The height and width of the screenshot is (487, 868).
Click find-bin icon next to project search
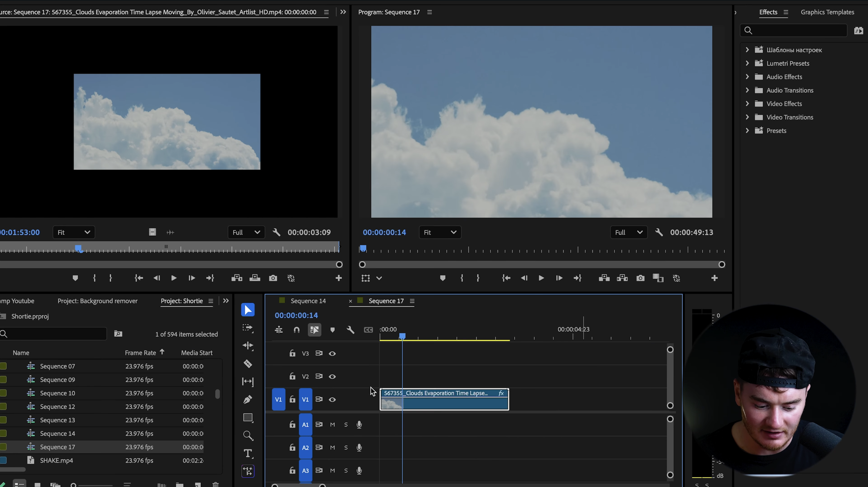(118, 334)
